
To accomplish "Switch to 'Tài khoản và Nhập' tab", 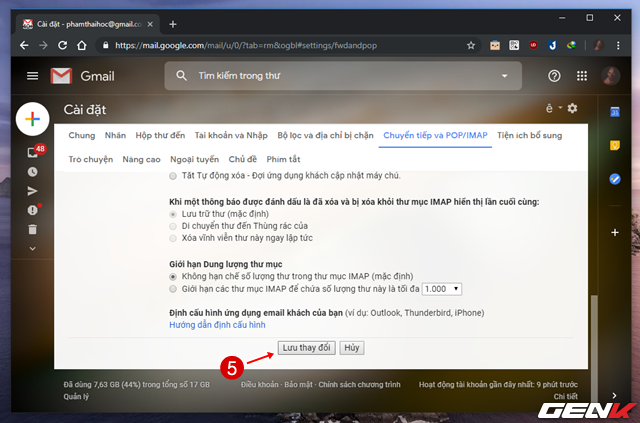I will click(230, 135).
